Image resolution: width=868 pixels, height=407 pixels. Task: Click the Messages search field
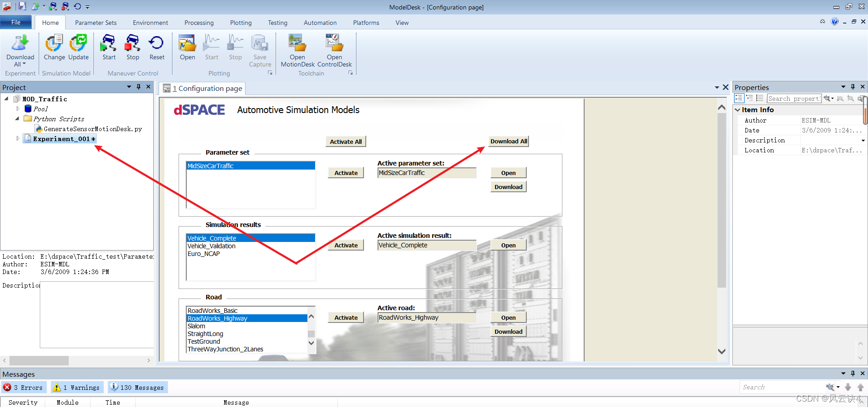(x=783, y=387)
